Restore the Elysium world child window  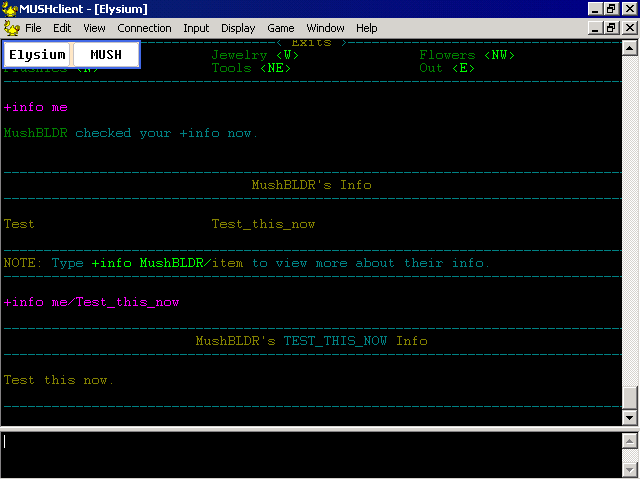611,28
